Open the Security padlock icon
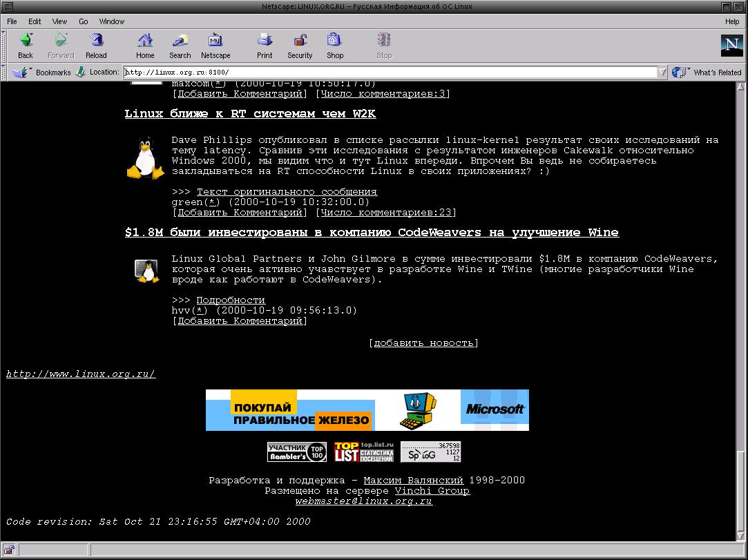The image size is (748, 560). 300,41
